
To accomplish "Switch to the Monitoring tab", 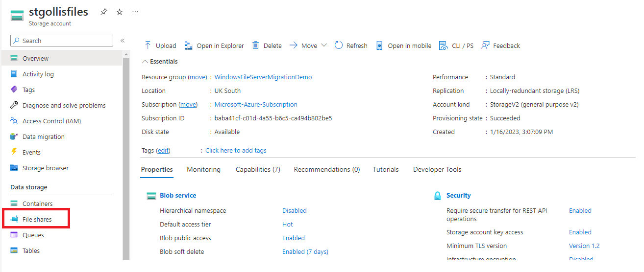I will [x=203, y=170].
